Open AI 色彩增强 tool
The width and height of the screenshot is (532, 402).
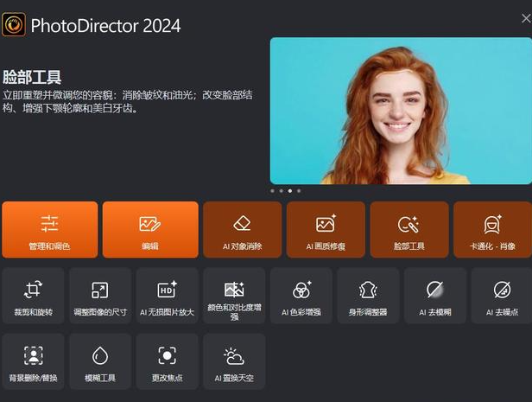tap(301, 296)
